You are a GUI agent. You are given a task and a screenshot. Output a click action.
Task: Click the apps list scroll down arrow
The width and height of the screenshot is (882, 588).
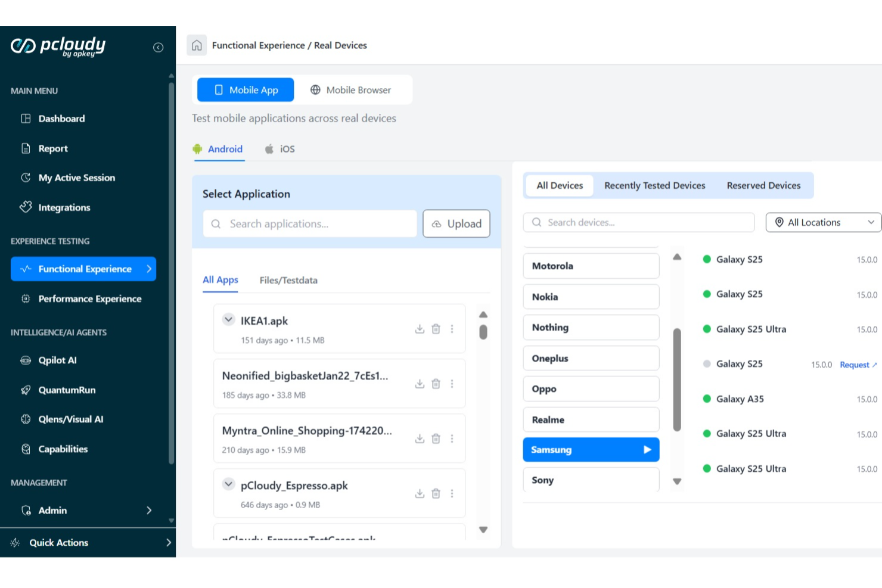(483, 530)
